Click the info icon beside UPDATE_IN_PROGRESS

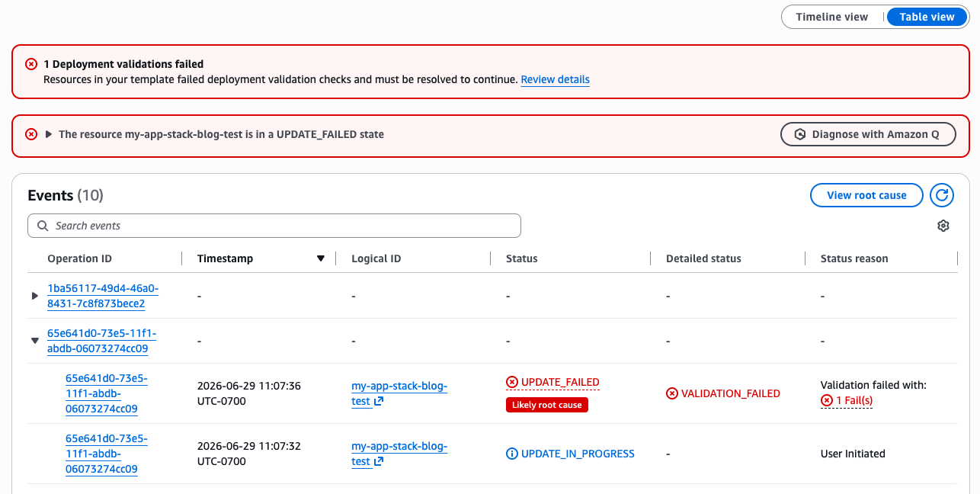pyautogui.click(x=512, y=454)
